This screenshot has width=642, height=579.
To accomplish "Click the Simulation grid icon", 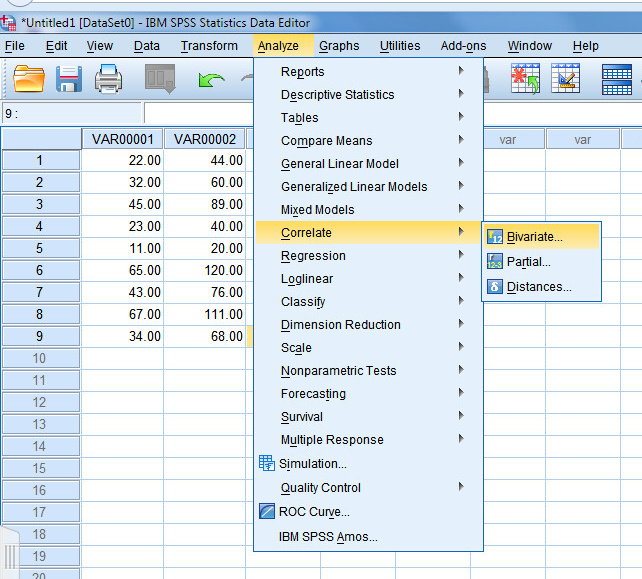I will pyautogui.click(x=267, y=463).
